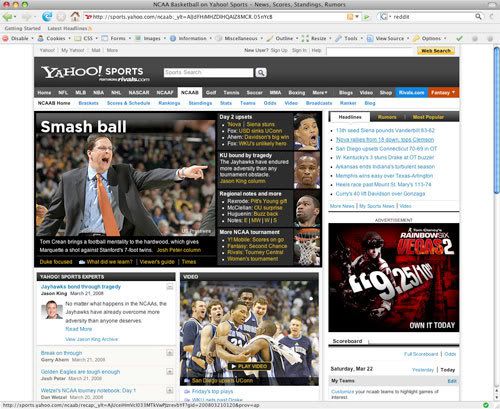Open the Getting Started bookmark
The width and height of the screenshot is (500, 409).
pos(22,28)
